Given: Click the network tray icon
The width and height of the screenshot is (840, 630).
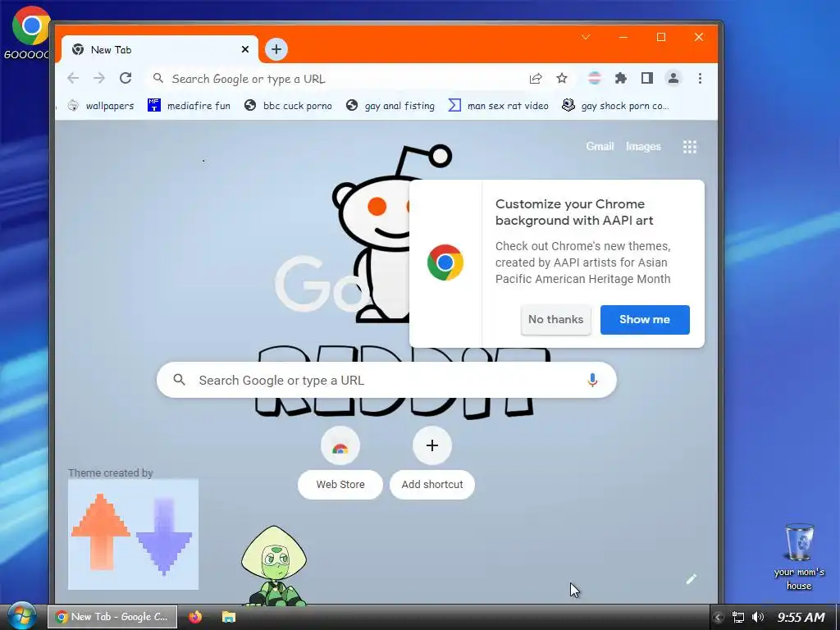Looking at the screenshot, I should tap(738, 617).
